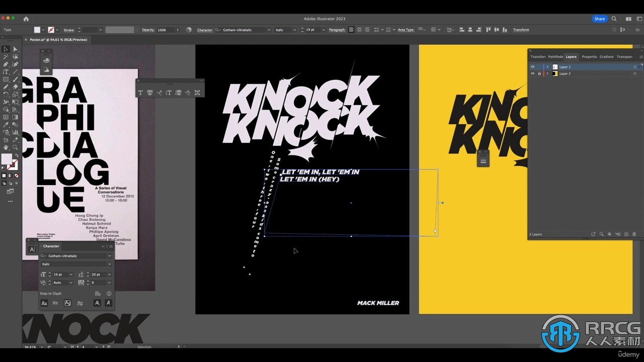Open search with the magnifier icon

(x=614, y=19)
